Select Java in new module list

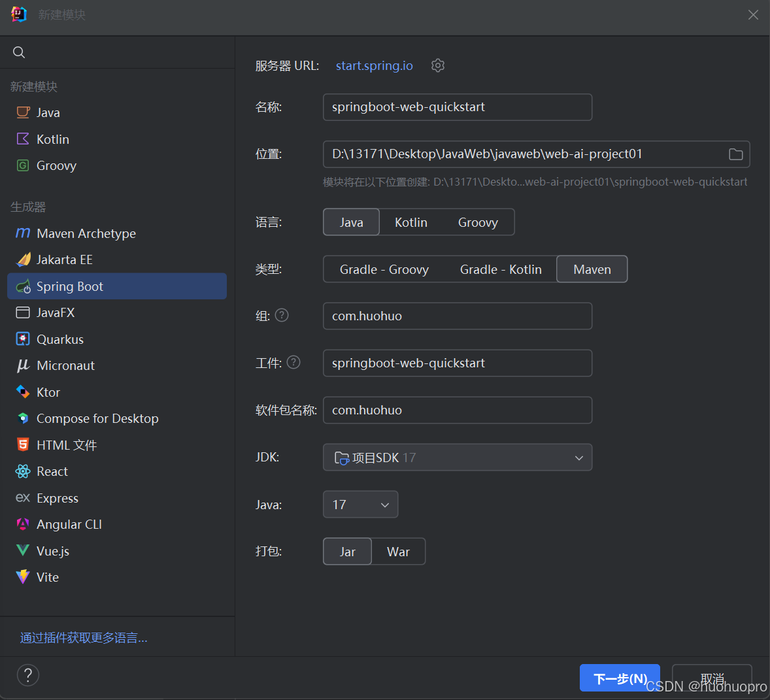point(117,112)
